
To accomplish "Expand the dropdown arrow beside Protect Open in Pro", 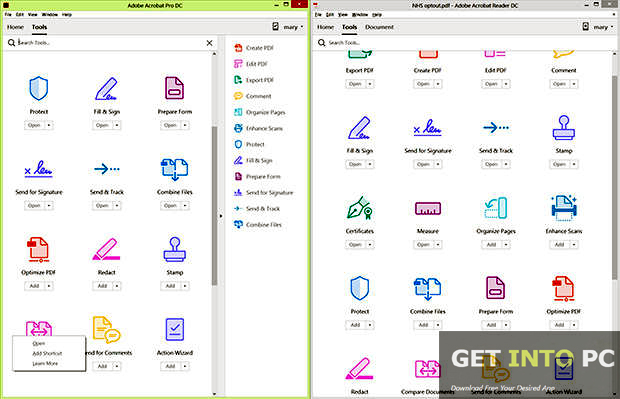I will click(49, 125).
